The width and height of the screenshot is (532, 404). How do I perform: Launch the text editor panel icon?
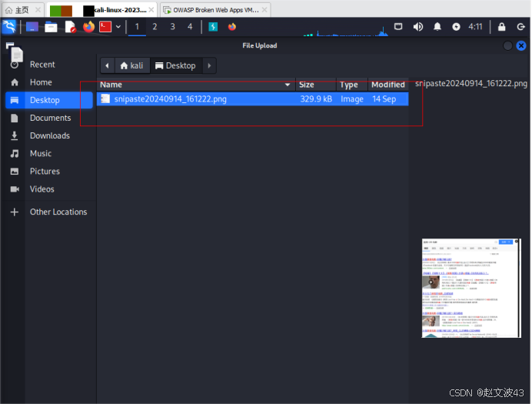pyautogui.click(x=70, y=27)
